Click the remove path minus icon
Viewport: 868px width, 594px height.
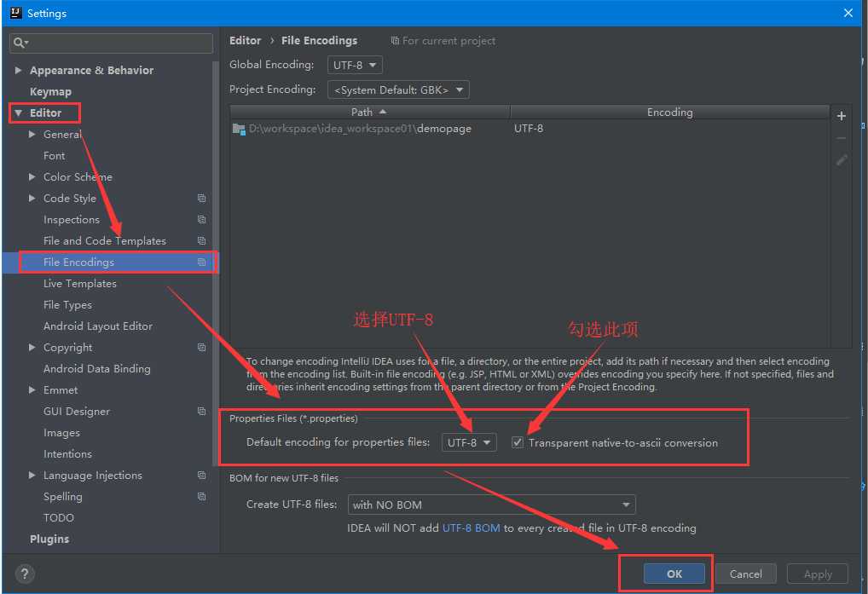coord(841,138)
